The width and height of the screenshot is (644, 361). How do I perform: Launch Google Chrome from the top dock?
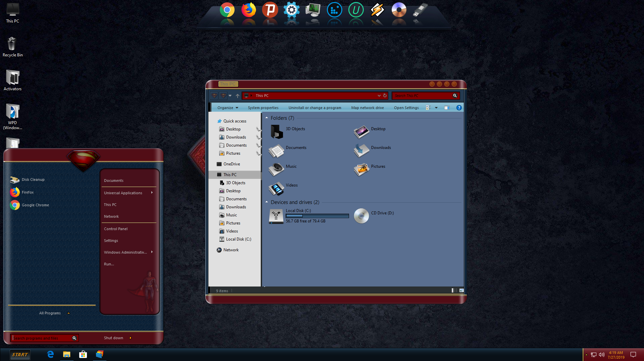click(x=227, y=10)
